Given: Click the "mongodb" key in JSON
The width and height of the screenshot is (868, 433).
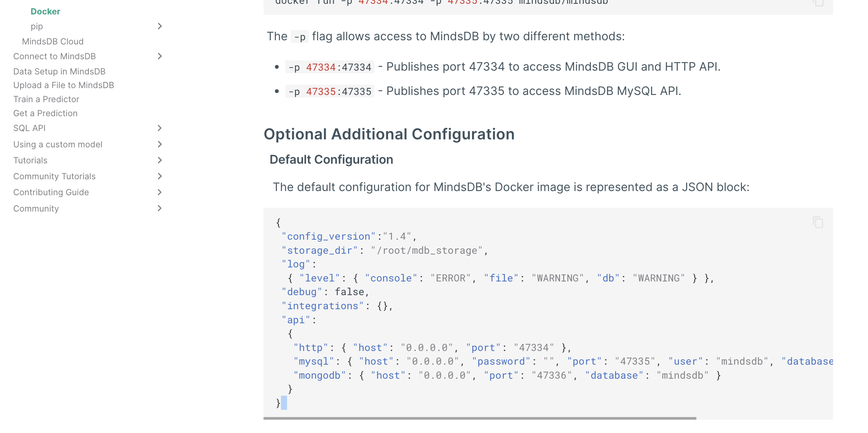Looking at the screenshot, I should 320,375.
